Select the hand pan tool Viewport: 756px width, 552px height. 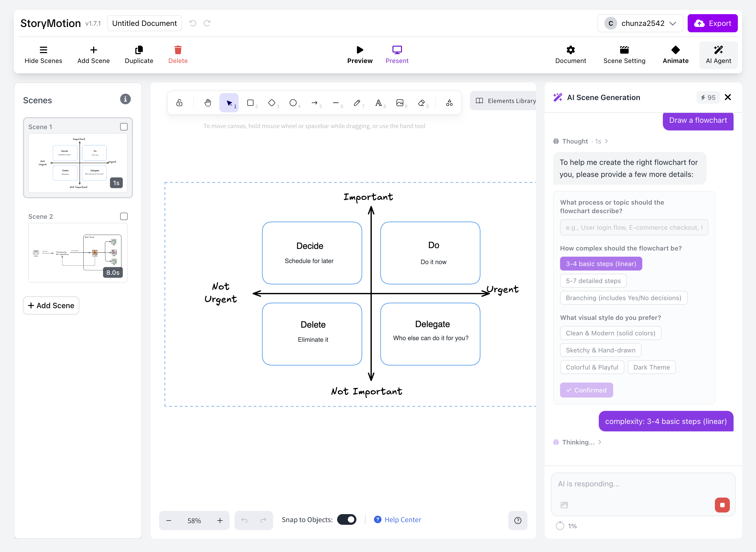[208, 102]
